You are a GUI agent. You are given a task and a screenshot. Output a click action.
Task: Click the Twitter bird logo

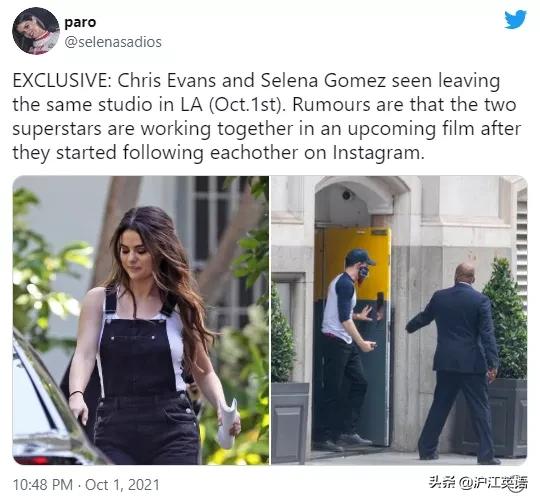[516, 20]
